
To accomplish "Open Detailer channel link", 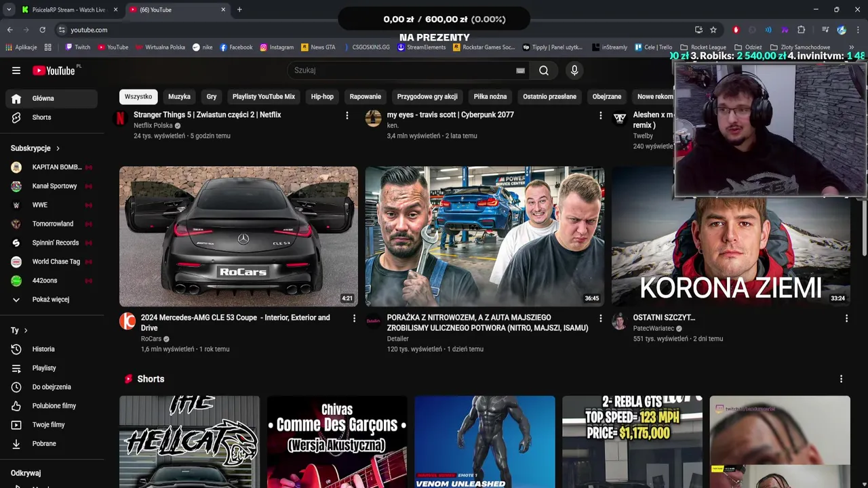I will 398,339.
